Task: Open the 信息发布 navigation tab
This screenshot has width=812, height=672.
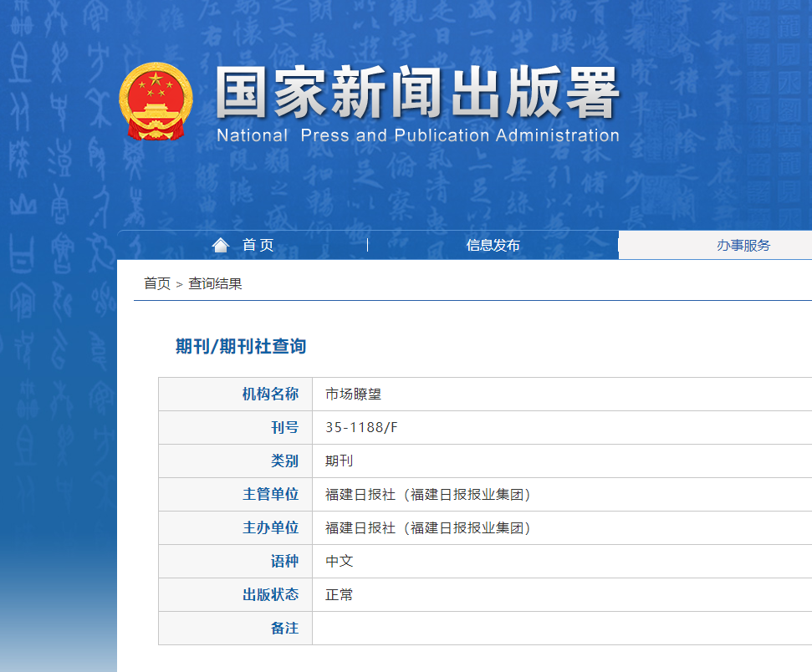Action: (493, 245)
